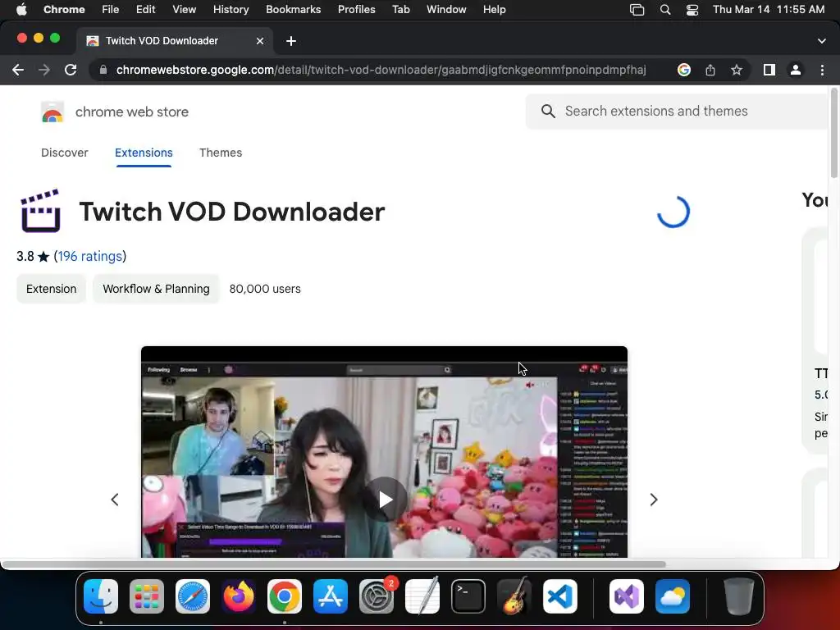Switch to the Extensions tab
Screen dimensions: 840x630
[x=144, y=153]
